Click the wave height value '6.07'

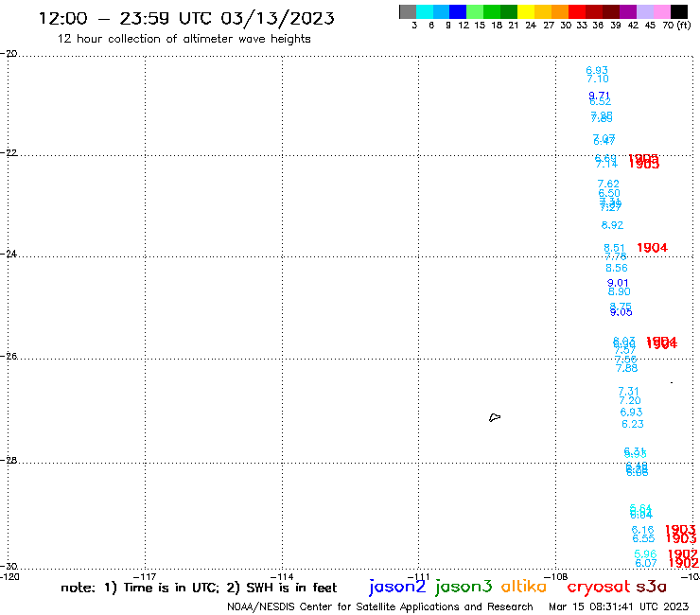click(x=645, y=563)
